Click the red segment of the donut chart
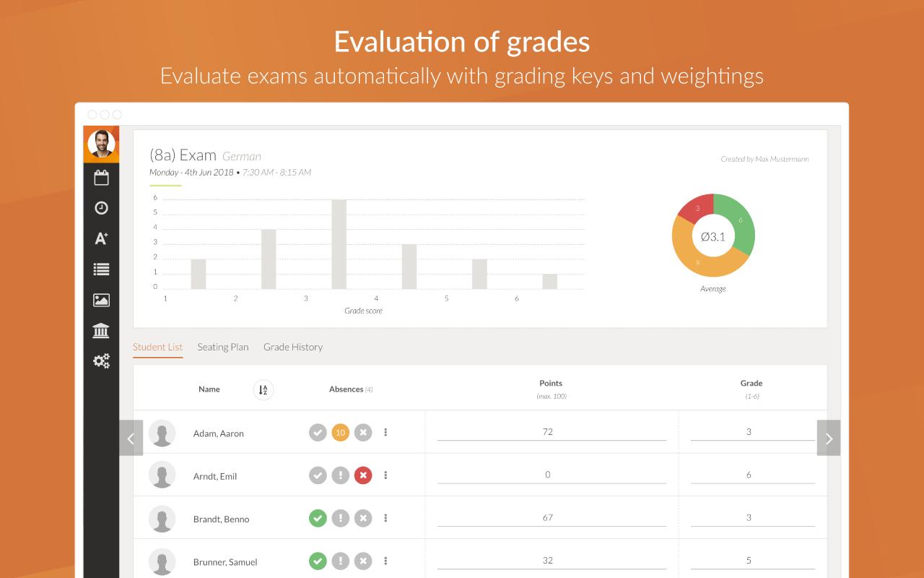 click(x=697, y=208)
